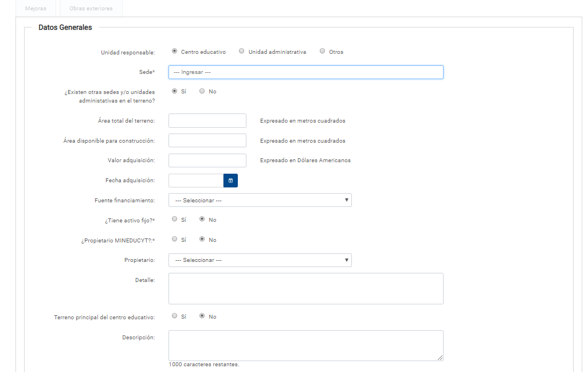Image resolution: width=588 pixels, height=372 pixels.
Task: Select Centro educativo as Unidad responsable
Action: [174, 51]
